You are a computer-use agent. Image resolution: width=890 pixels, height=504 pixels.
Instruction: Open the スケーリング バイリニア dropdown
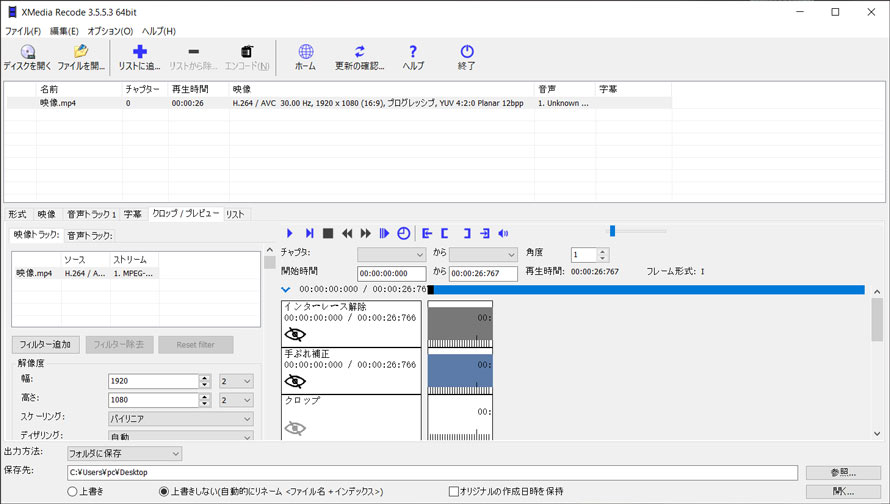(x=180, y=419)
